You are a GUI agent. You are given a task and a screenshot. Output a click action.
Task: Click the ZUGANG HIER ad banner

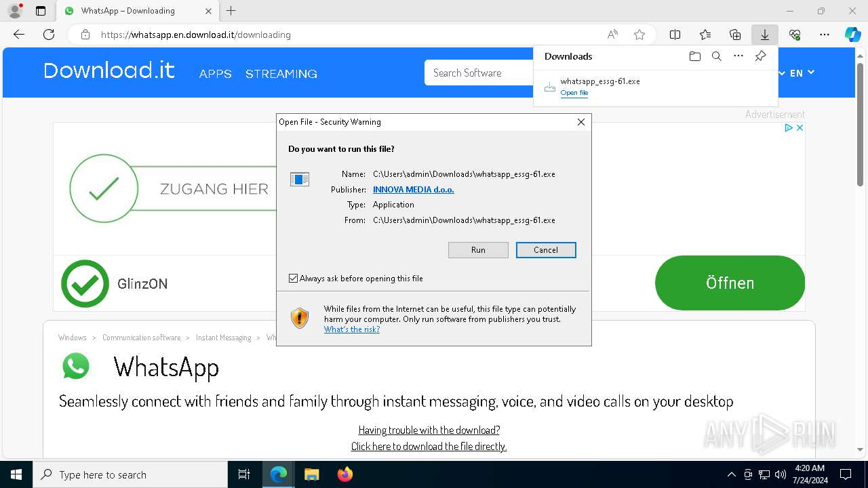(x=174, y=188)
